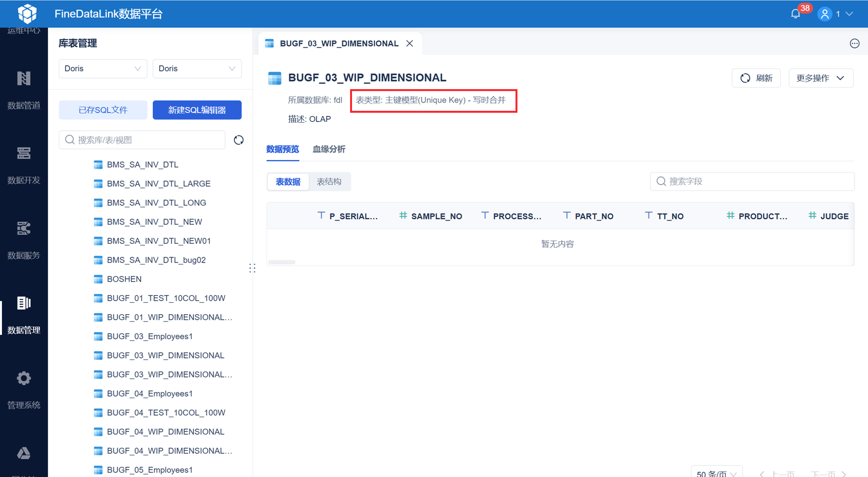Click the 新建SQL编辑器 button
The image size is (868, 477).
(197, 110)
